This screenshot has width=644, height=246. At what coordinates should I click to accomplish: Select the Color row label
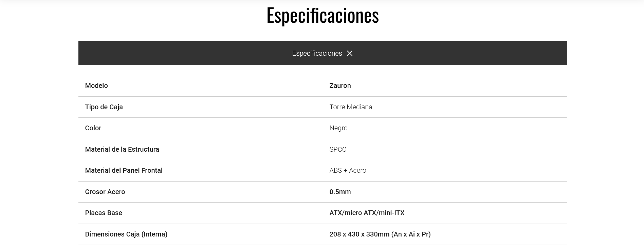coord(93,128)
